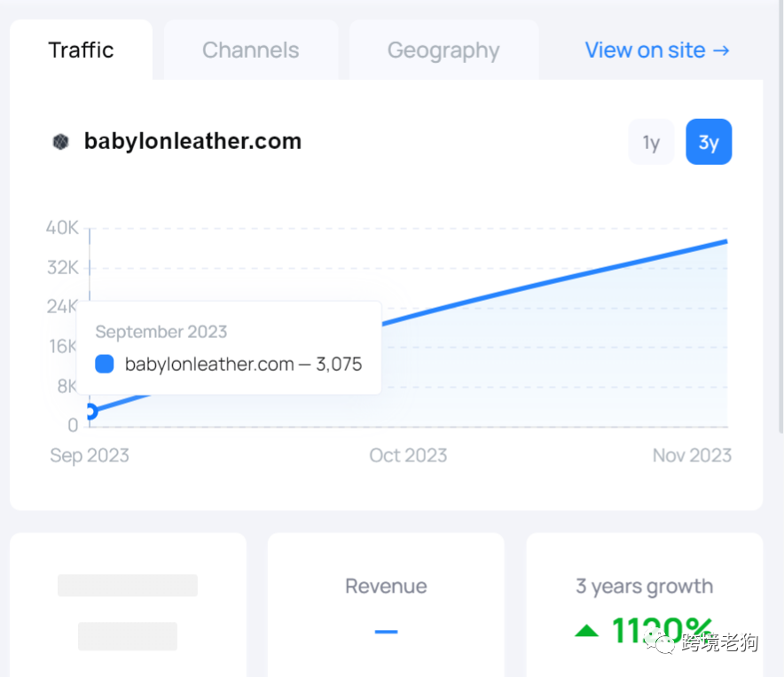Click the Revenue card label
The height and width of the screenshot is (677, 784).
pos(386,586)
